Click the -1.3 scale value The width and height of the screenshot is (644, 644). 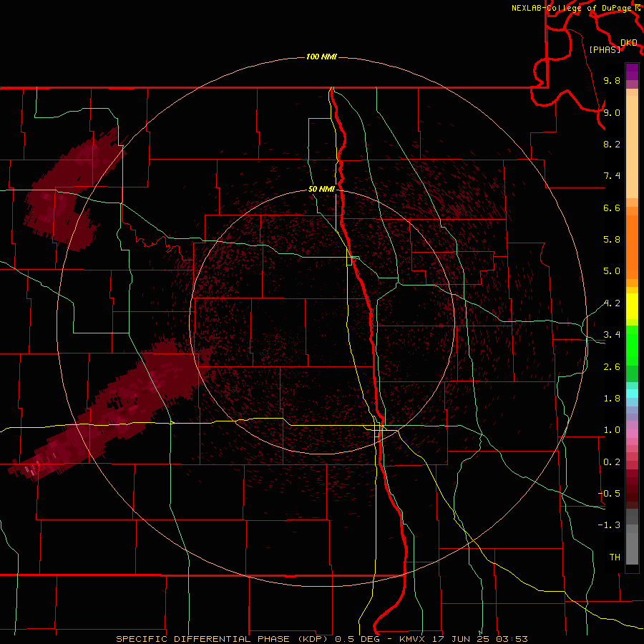tap(609, 525)
